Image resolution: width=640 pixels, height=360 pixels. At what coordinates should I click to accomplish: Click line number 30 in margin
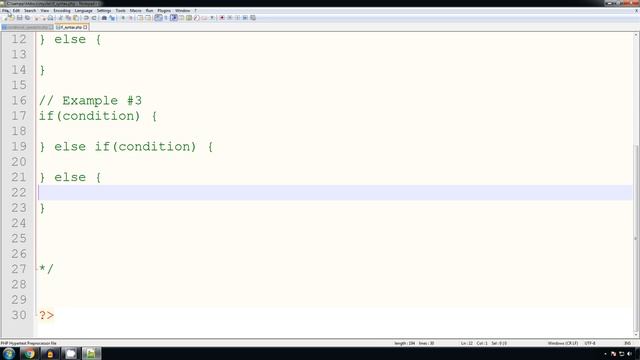19,315
